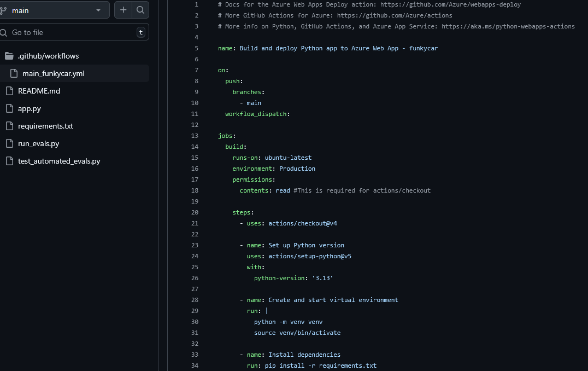Click 'Create and start virtual environment' text
588x371 pixels.
(x=333, y=300)
